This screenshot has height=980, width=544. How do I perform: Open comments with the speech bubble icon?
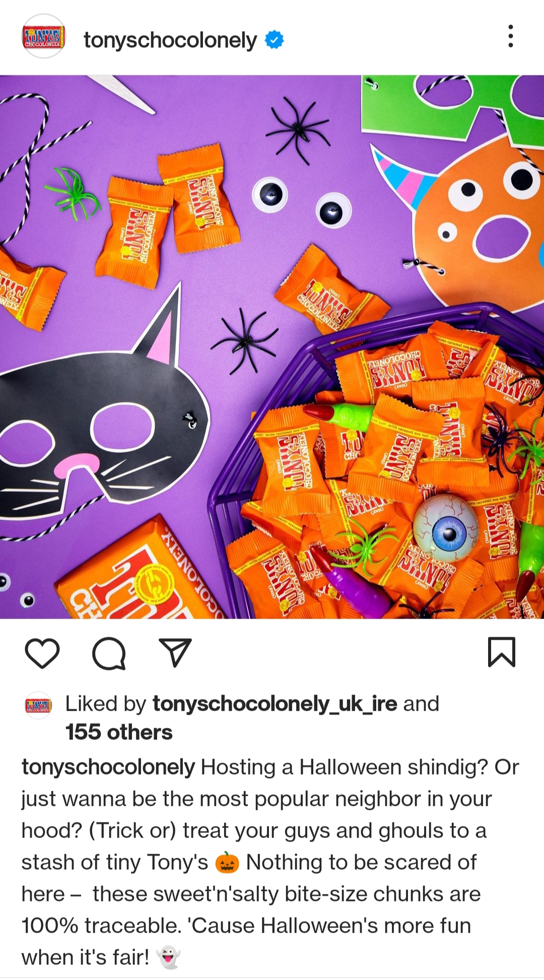(x=109, y=653)
